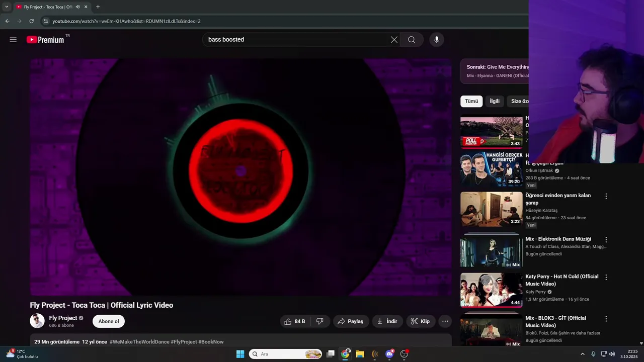Open the YouTube hamburger guide menu
The height and width of the screenshot is (362, 644).
[x=13, y=40]
